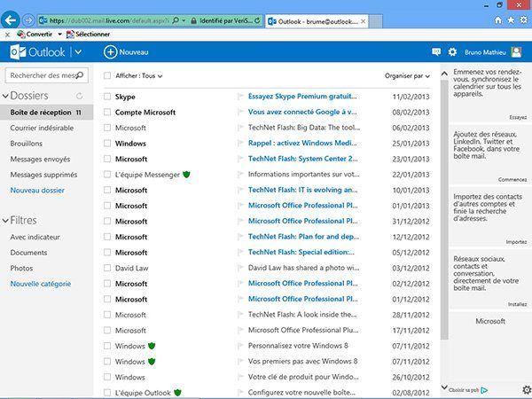
Task: Click the refresh icon next to Dossiers
Action: (x=80, y=96)
